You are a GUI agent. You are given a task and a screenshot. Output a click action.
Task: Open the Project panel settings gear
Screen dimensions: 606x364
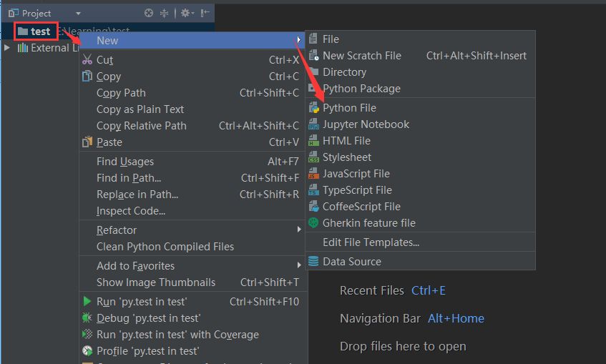(x=187, y=13)
